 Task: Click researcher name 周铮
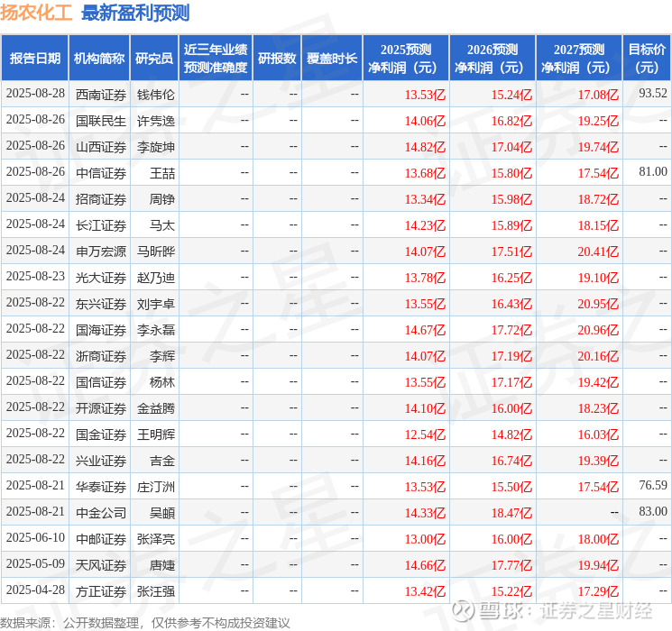(162, 199)
